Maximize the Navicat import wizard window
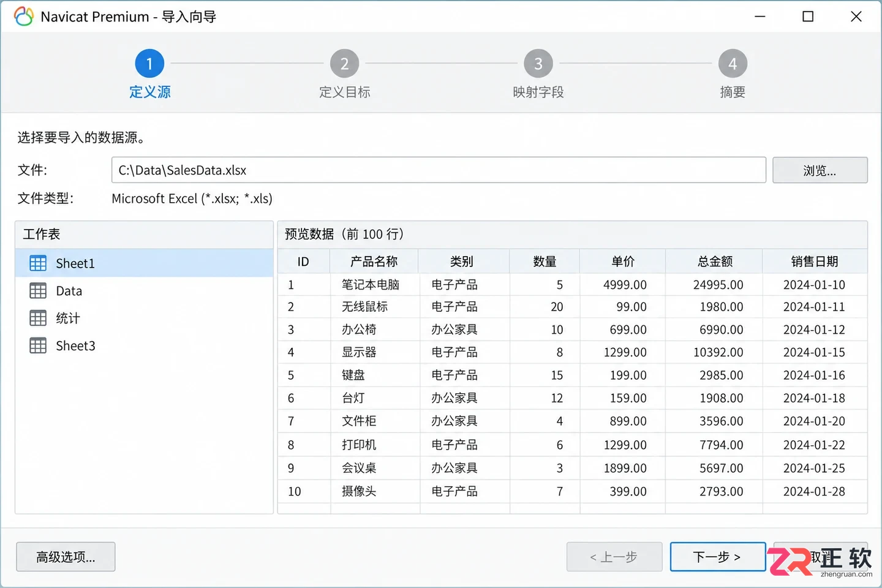This screenshot has height=588, width=882. tap(808, 17)
